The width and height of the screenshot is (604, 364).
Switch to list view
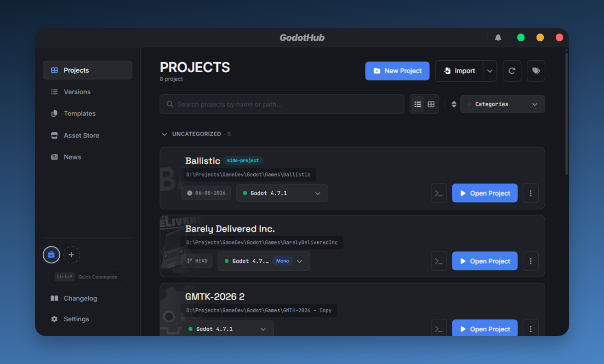point(418,104)
